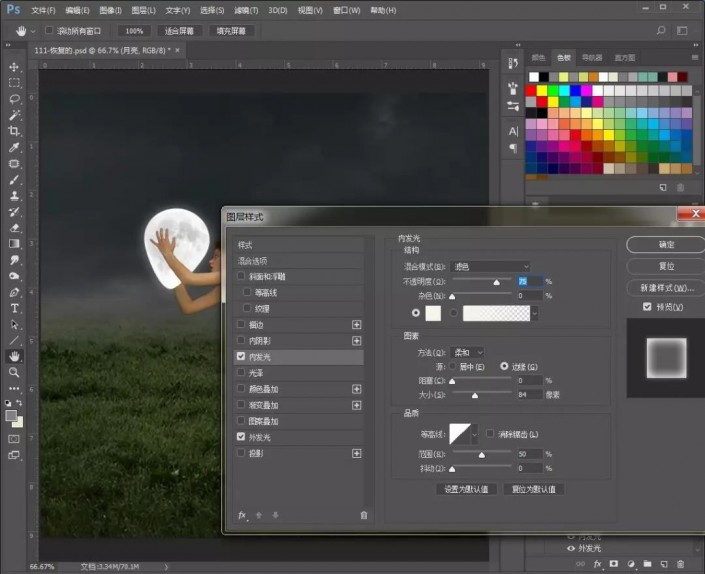Click the add layer mask icon
This screenshot has height=574, width=705.
point(614,564)
